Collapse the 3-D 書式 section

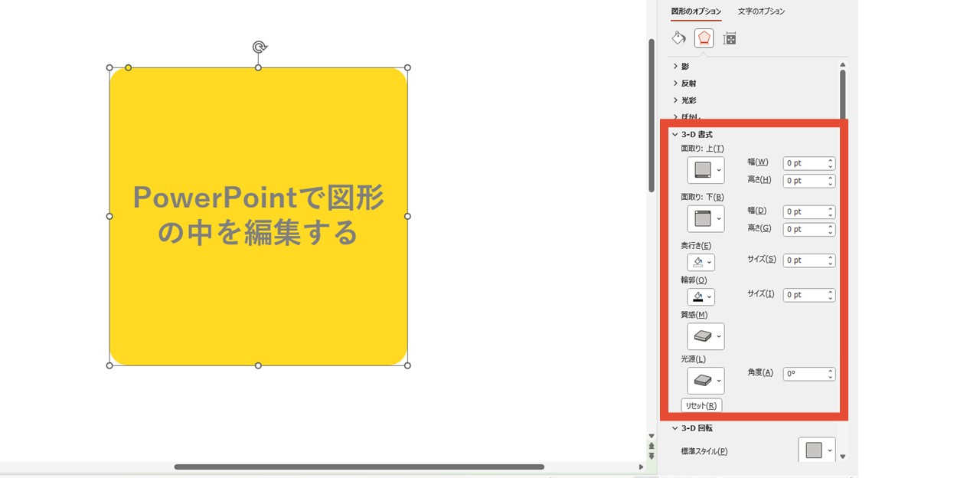tap(692, 135)
